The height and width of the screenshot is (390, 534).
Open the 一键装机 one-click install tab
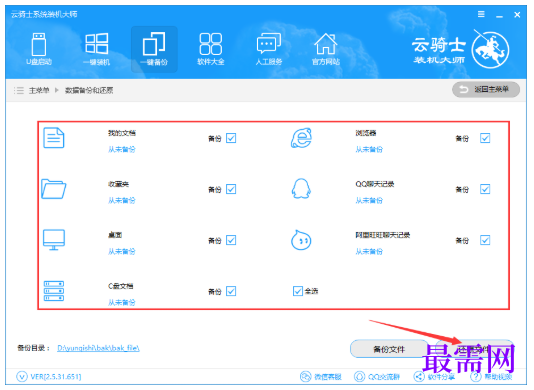tap(97, 49)
